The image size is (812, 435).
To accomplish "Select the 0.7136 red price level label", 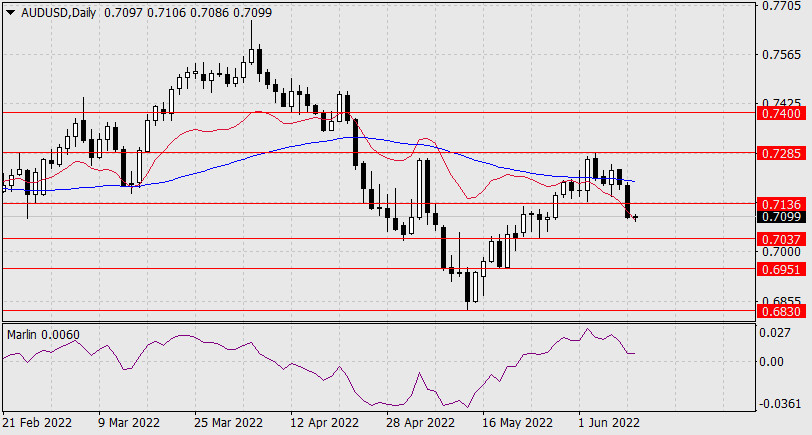I will [781, 204].
